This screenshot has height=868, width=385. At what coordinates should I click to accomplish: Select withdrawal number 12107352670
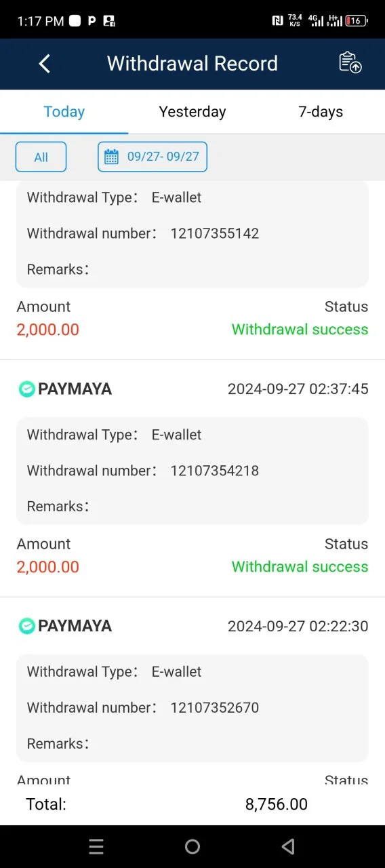[214, 707]
